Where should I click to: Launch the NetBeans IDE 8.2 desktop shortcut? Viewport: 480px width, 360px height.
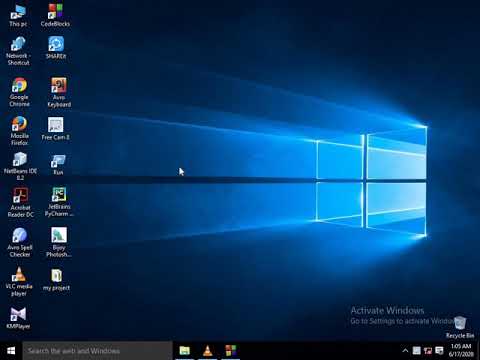point(20,166)
